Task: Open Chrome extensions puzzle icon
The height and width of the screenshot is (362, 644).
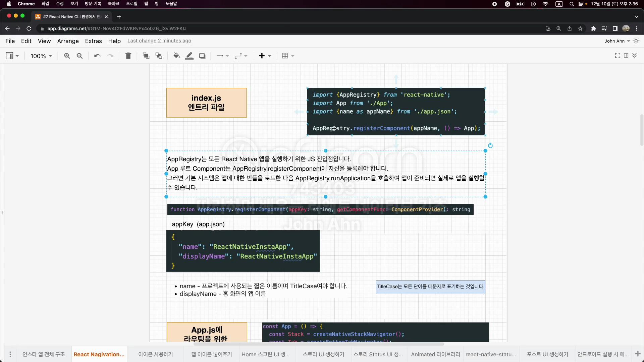Action: 594,28
